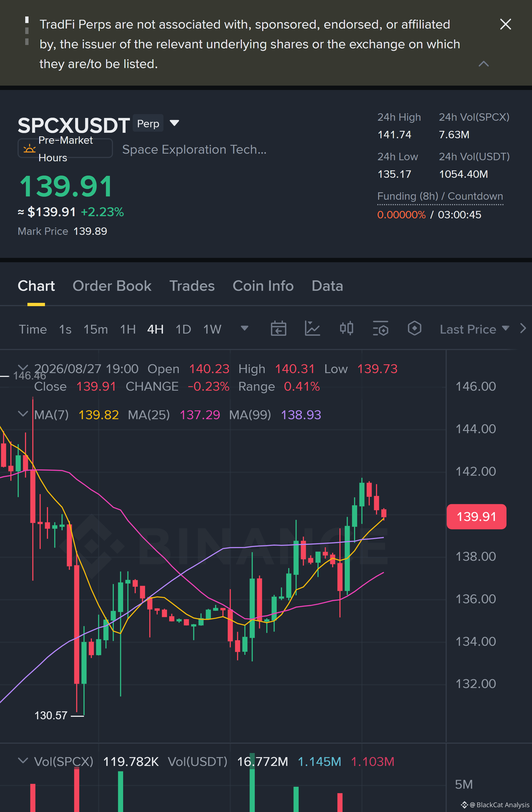
Task: Click the 130.57 low price marker
Action: (x=51, y=715)
